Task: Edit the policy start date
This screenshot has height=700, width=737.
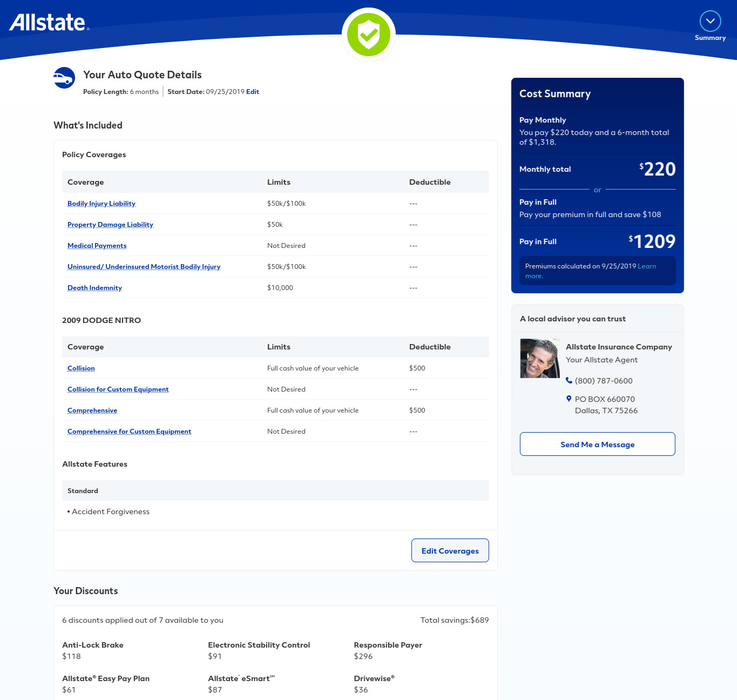Action: 253,92
